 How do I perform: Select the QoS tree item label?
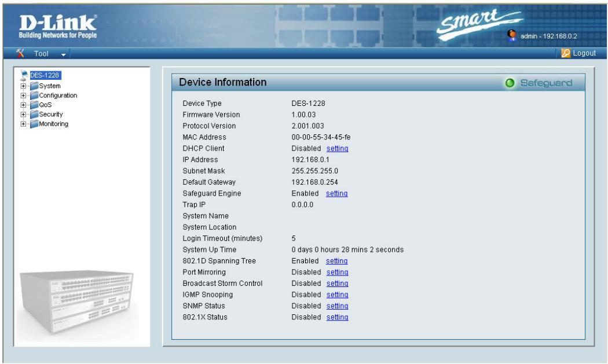pos(45,105)
